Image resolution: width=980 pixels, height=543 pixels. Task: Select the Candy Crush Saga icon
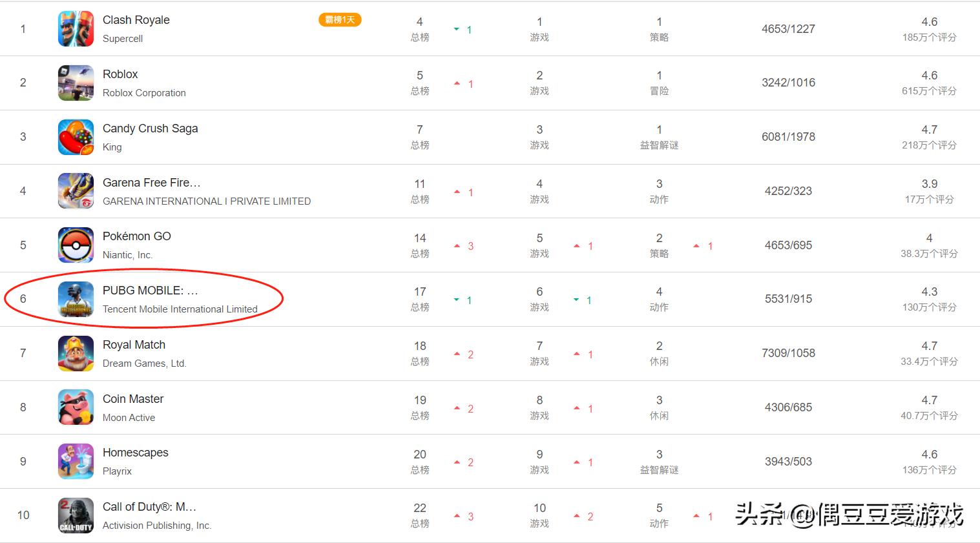coord(76,137)
